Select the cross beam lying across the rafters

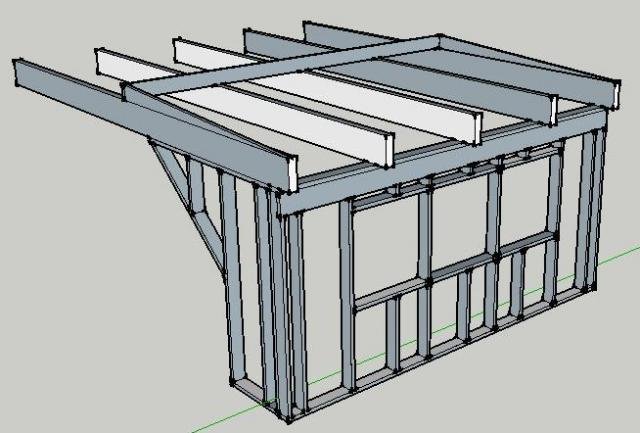(x=282, y=64)
